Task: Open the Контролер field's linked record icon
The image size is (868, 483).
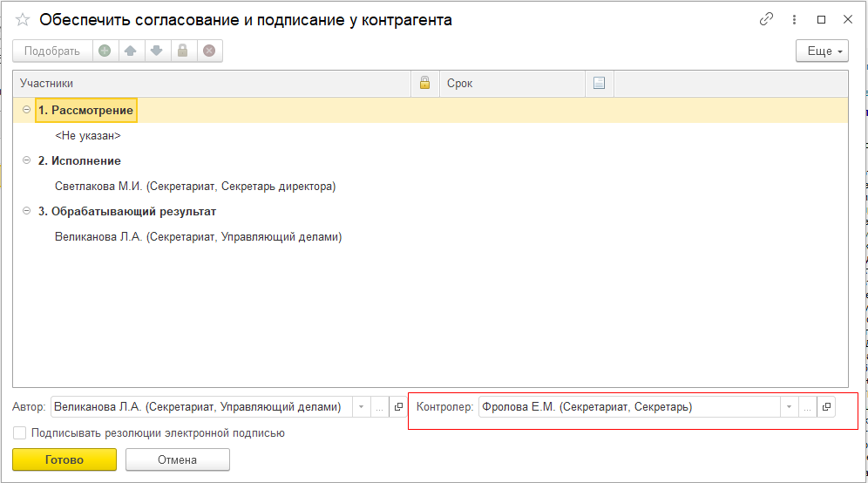Action: [826, 406]
